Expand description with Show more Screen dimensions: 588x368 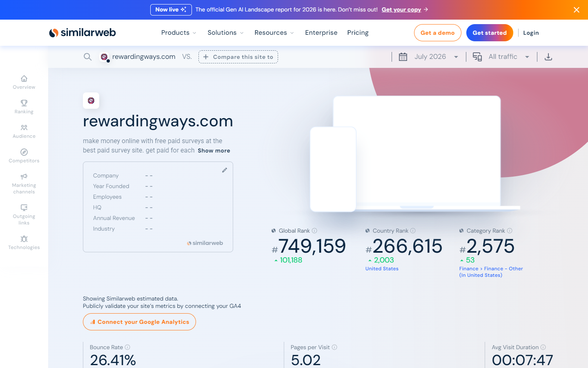(x=214, y=150)
